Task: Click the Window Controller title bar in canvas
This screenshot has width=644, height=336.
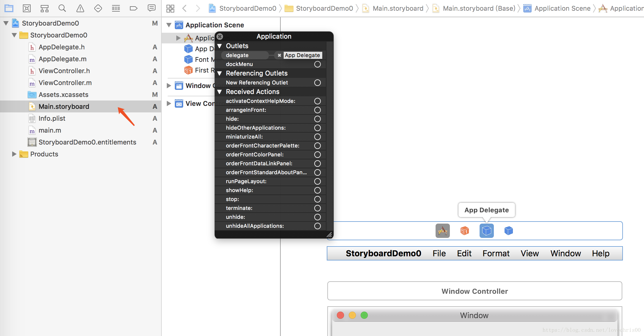Action: coord(475,291)
